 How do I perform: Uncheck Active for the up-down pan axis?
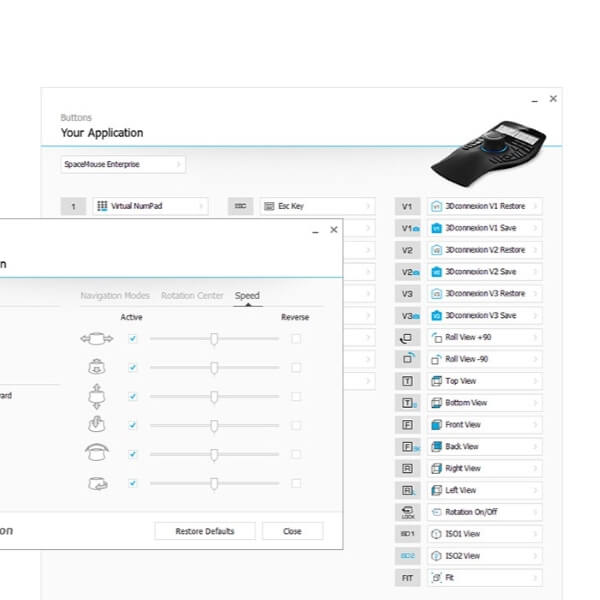click(132, 396)
